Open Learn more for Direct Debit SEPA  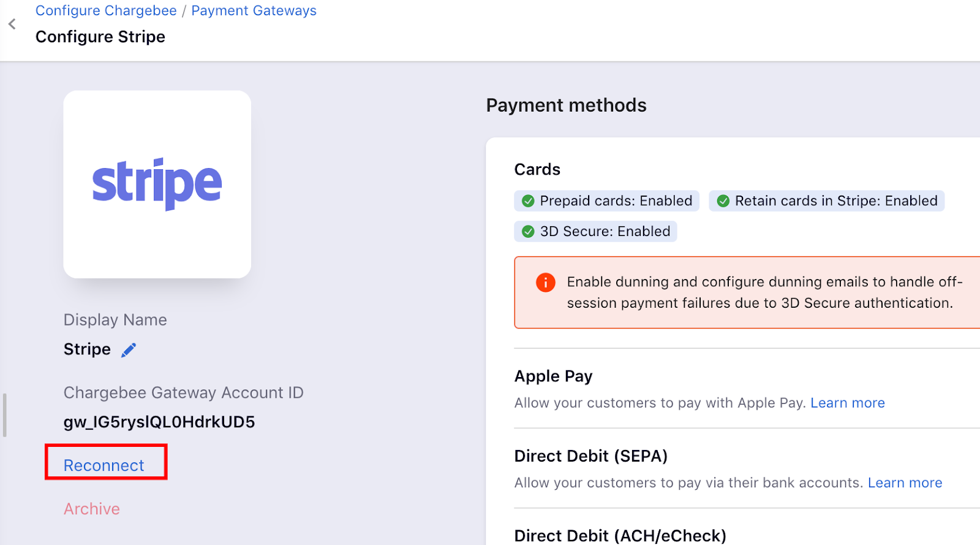(x=905, y=483)
